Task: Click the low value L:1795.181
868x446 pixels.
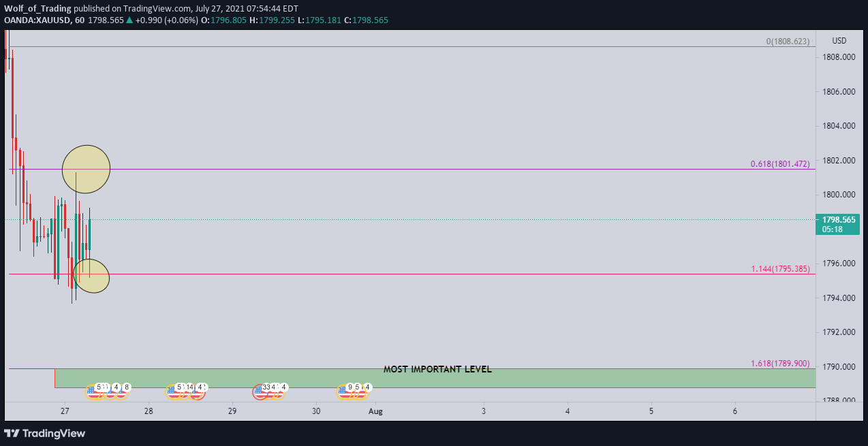Action: click(x=320, y=20)
